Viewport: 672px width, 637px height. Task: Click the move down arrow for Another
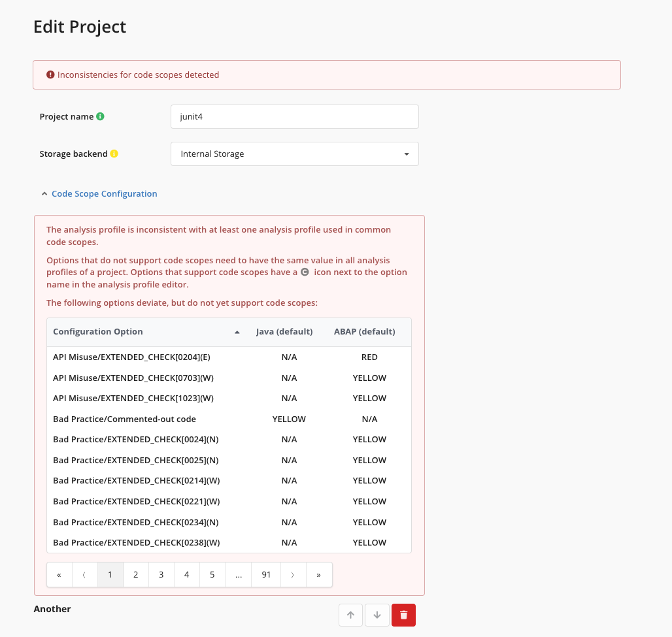(377, 615)
